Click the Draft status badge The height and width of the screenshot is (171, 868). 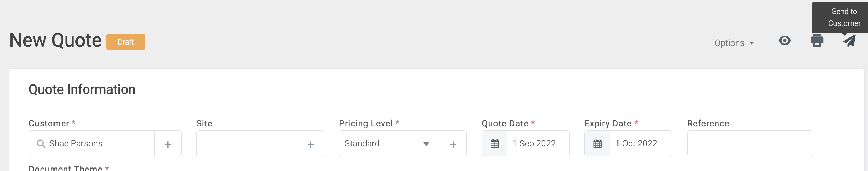126,42
